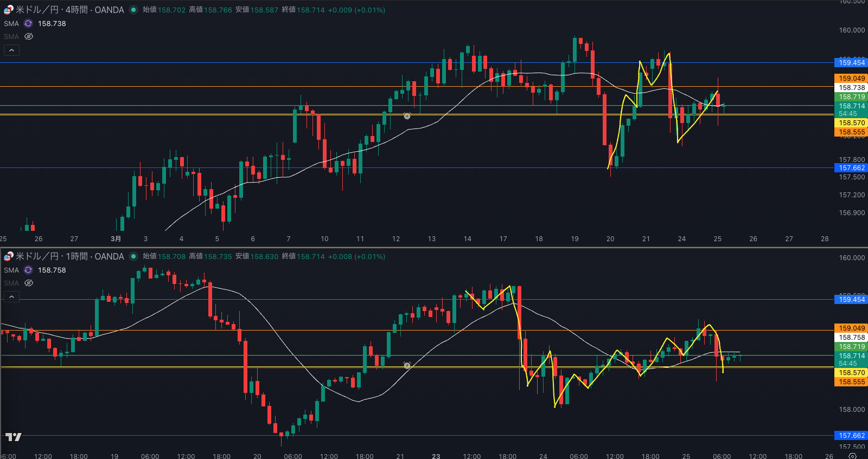This screenshot has width=868, height=459.
Task: Click the green market status dot in the 1-hour chart
Action: (133, 256)
